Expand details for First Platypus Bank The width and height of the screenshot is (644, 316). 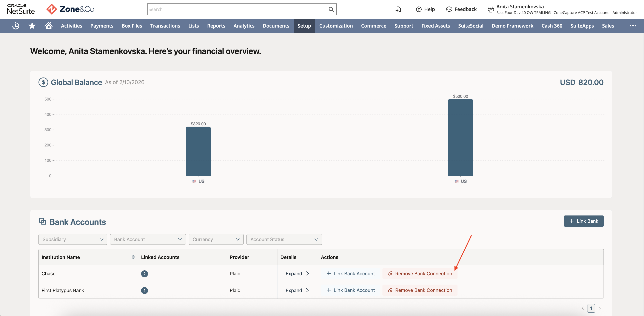[297, 290]
